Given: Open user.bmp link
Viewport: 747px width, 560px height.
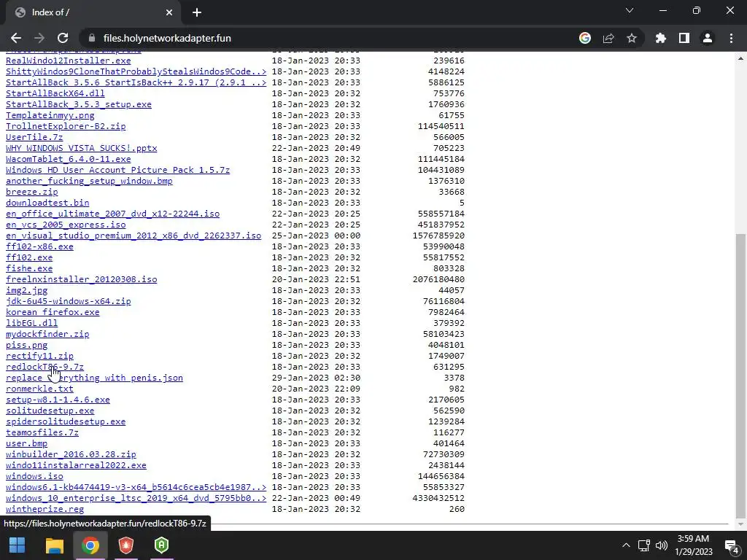Looking at the screenshot, I should click(27, 444).
